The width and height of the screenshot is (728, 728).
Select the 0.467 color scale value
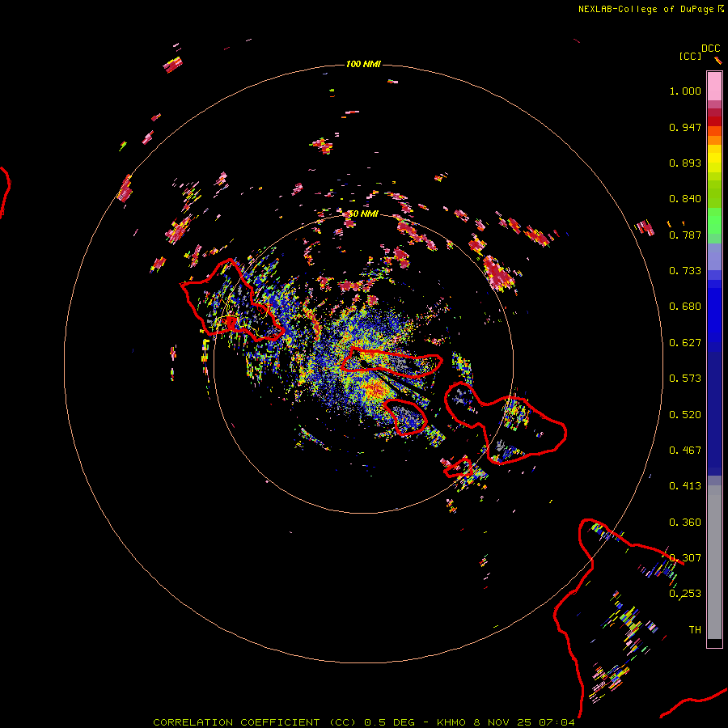(685, 451)
